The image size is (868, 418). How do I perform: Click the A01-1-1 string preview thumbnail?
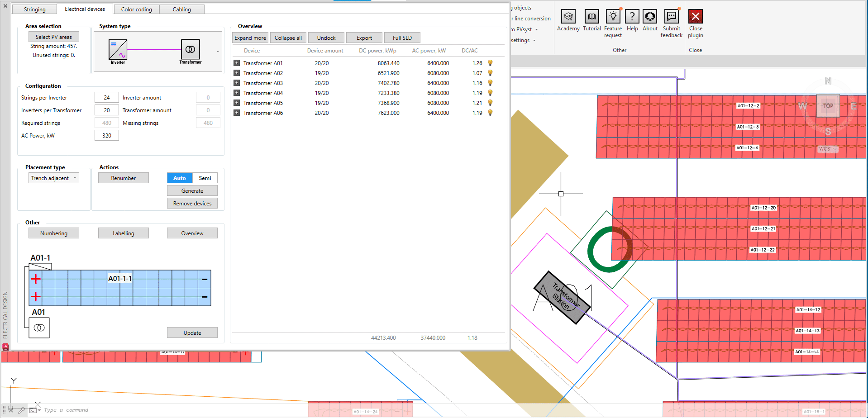[x=120, y=288]
